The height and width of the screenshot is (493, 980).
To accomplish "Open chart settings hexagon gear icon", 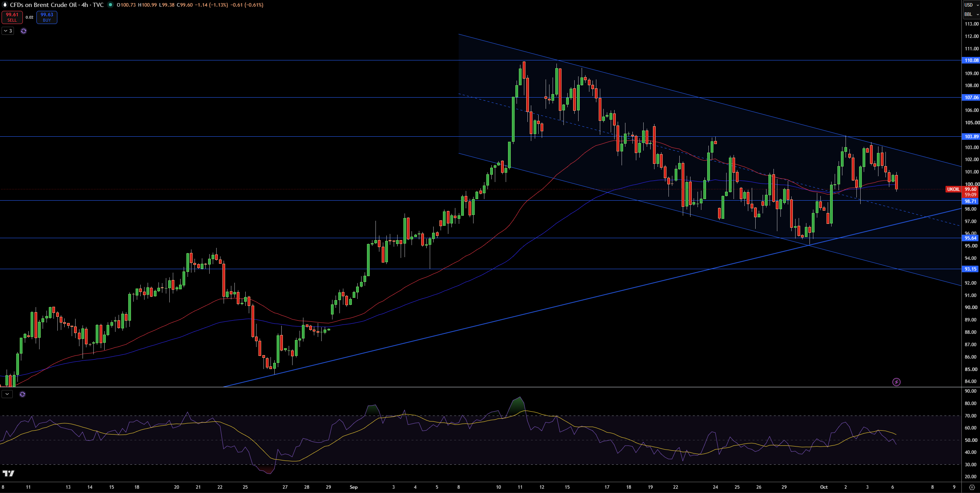I will click(x=972, y=487).
